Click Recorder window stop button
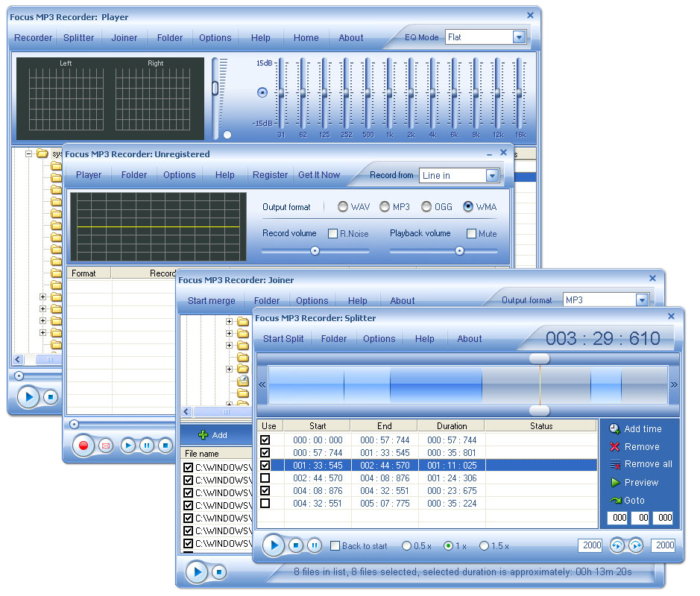Image resolution: width=700 pixels, height=596 pixels. [165, 445]
